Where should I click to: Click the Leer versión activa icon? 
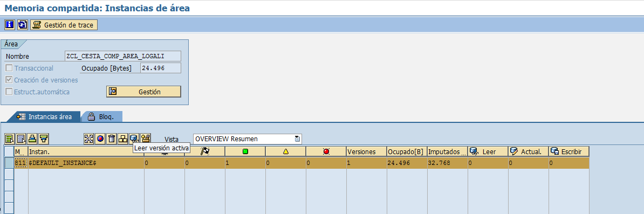(134, 139)
